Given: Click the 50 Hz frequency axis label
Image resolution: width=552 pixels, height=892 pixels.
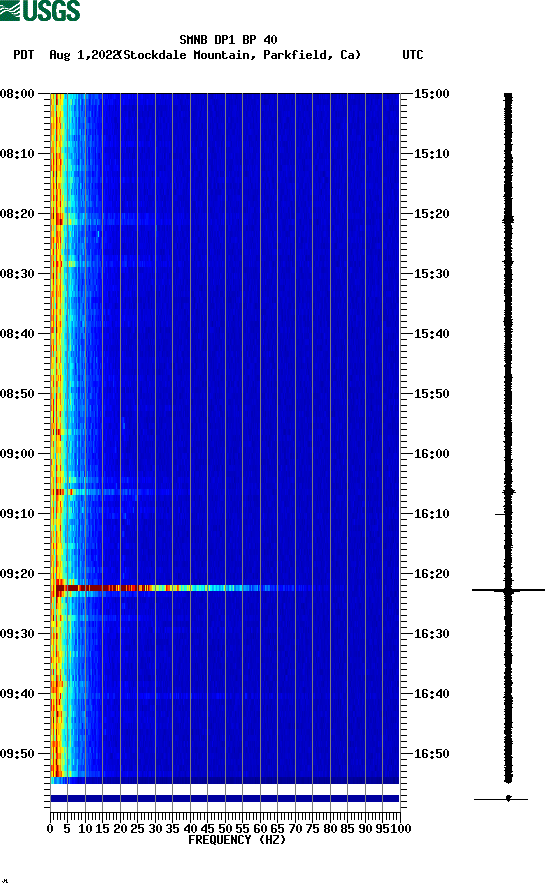Looking at the screenshot, I should coord(225,829).
